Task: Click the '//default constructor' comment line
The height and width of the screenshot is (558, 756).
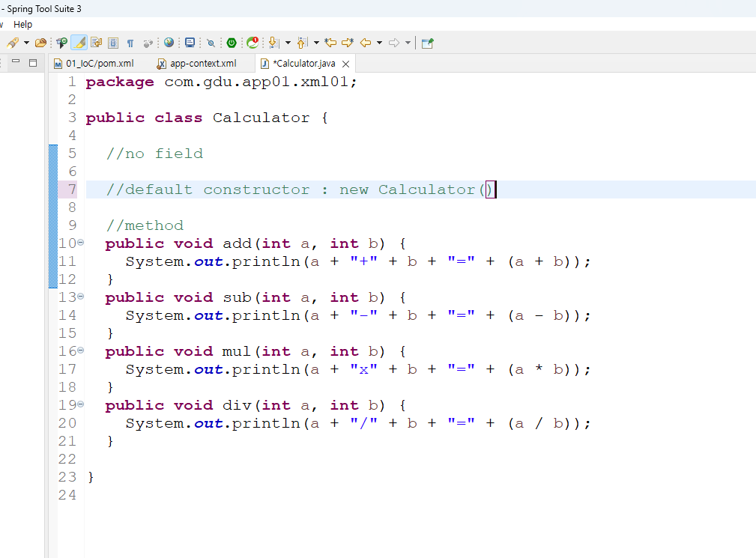Action: point(300,189)
